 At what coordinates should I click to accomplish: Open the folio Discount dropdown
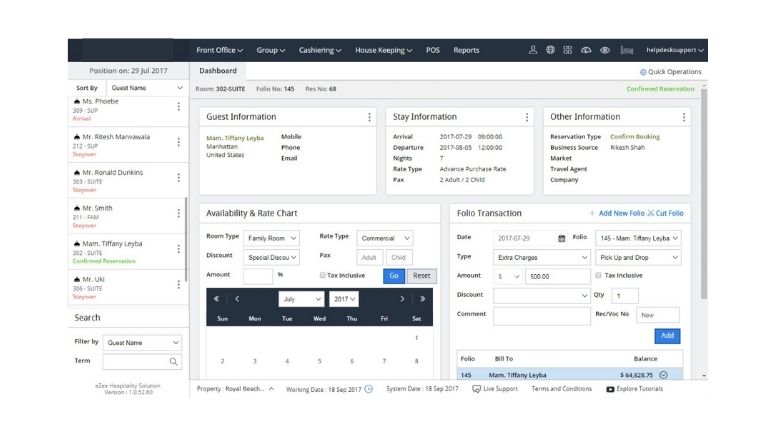(542, 296)
